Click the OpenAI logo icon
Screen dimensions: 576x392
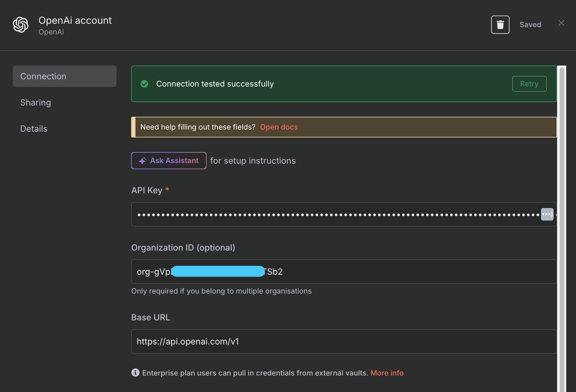click(x=21, y=25)
